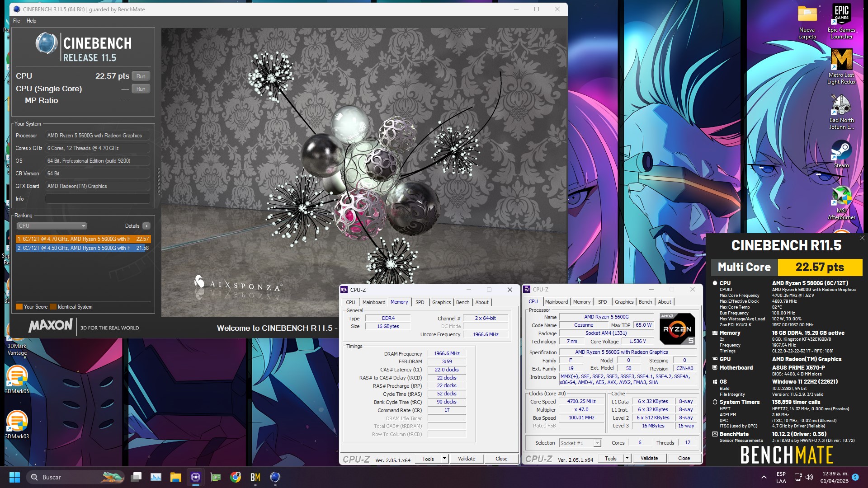Open the Socket #1 selection dropdown
Image resolution: width=868 pixels, height=488 pixels.
point(580,443)
